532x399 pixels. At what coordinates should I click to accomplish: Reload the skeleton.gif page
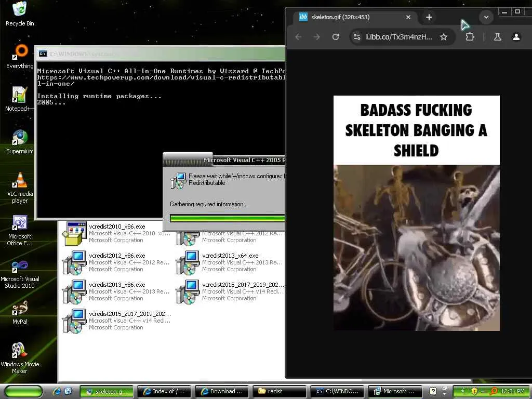[x=336, y=37]
